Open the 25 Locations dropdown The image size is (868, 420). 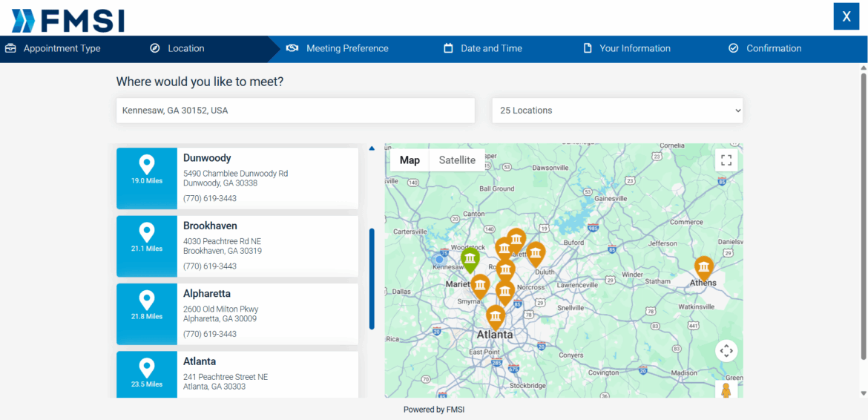(x=617, y=111)
